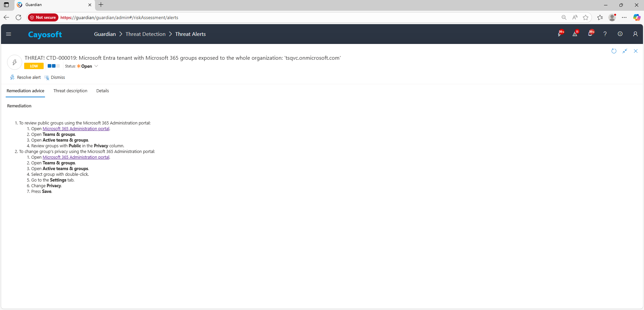Image resolution: width=644 pixels, height=310 pixels.
Task: Open the info circle icon in header
Action: point(620,34)
